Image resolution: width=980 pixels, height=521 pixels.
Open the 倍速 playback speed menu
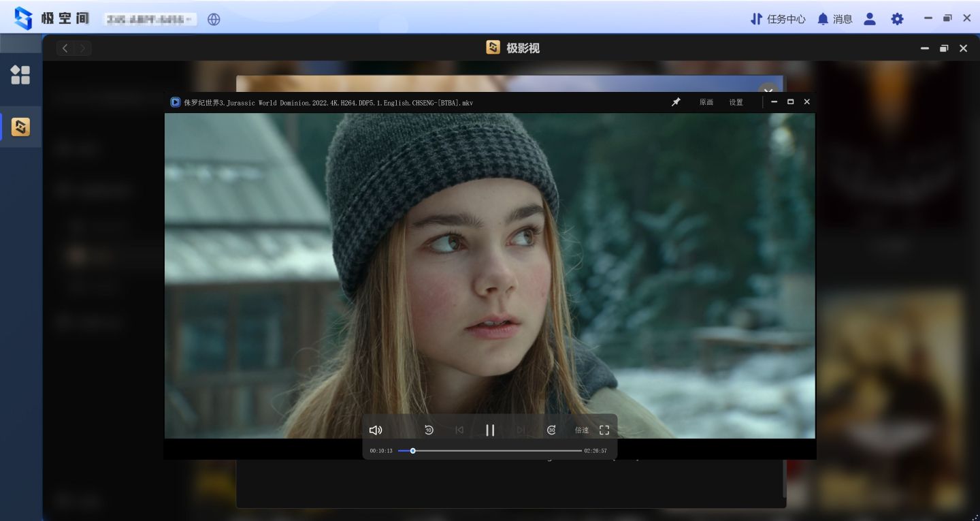[582, 430]
